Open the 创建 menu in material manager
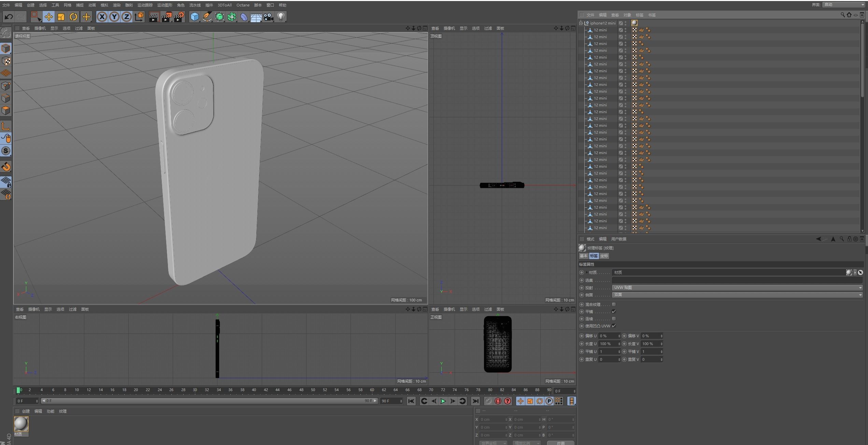The image size is (868, 445). coord(26,411)
